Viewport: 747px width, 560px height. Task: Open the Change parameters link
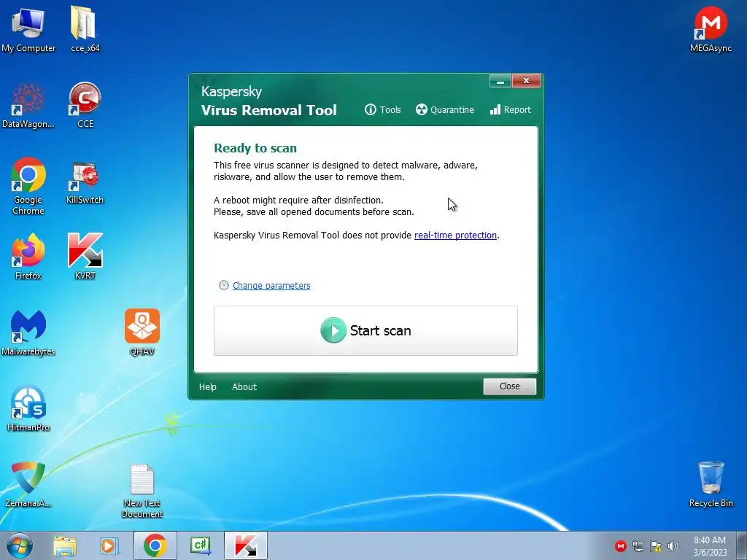point(271,285)
